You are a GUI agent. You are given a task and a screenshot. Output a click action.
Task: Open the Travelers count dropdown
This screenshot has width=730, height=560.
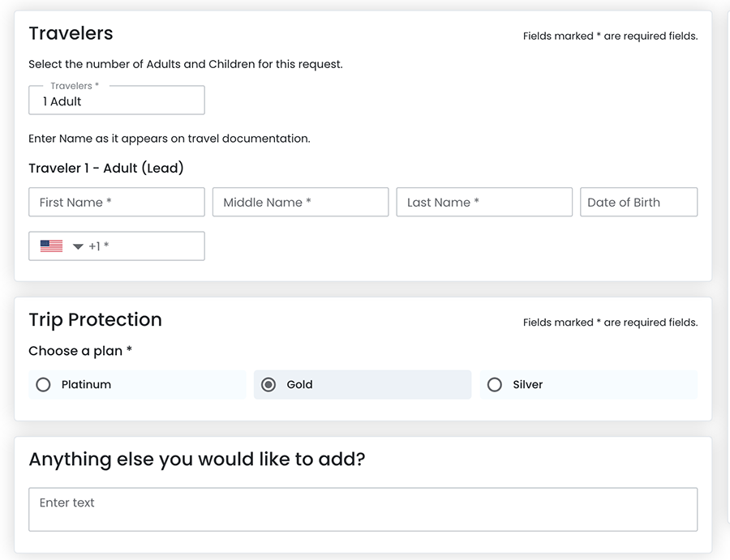point(116,101)
